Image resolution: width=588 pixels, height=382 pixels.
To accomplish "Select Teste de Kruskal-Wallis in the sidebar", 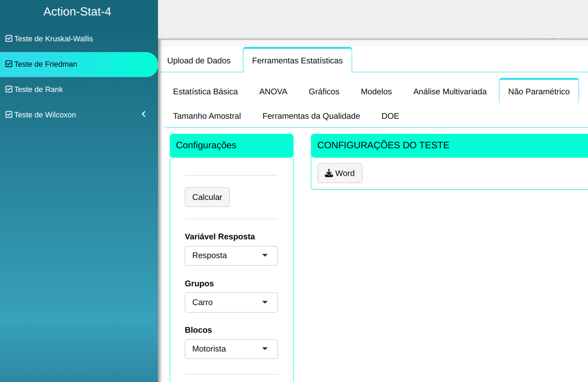I will [53, 38].
